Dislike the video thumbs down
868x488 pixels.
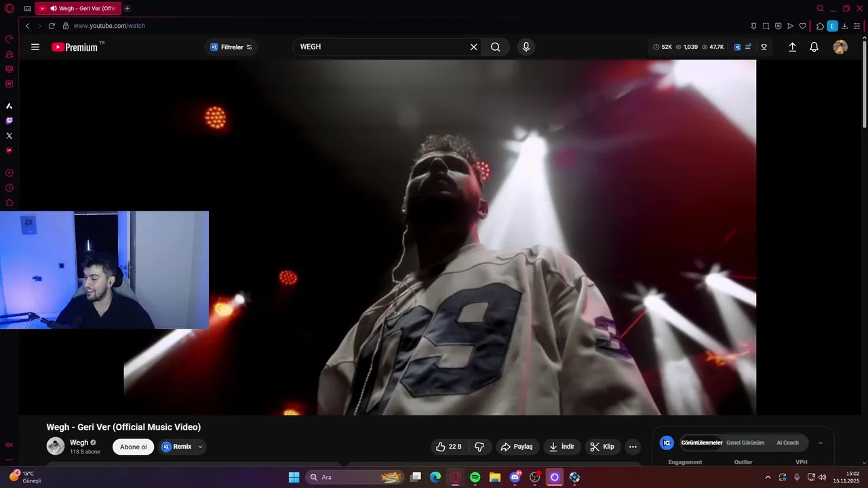click(x=479, y=447)
